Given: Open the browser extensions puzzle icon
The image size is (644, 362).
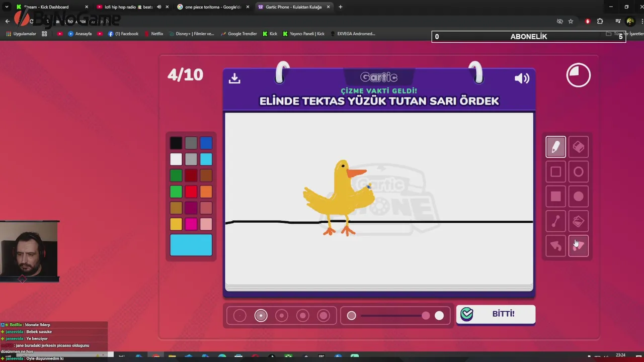Looking at the screenshot, I should [x=600, y=21].
